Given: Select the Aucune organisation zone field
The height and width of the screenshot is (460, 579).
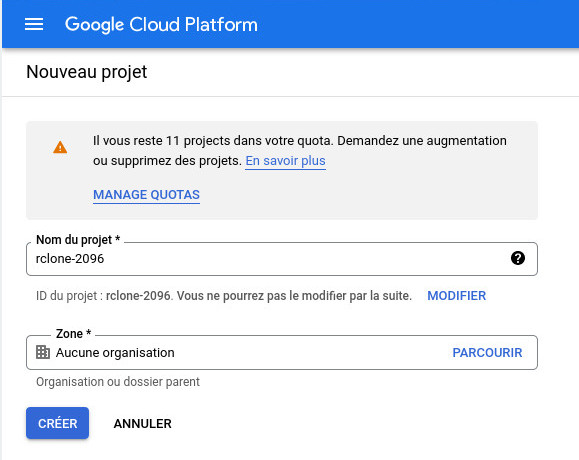Looking at the screenshot, I should click(x=282, y=353).
